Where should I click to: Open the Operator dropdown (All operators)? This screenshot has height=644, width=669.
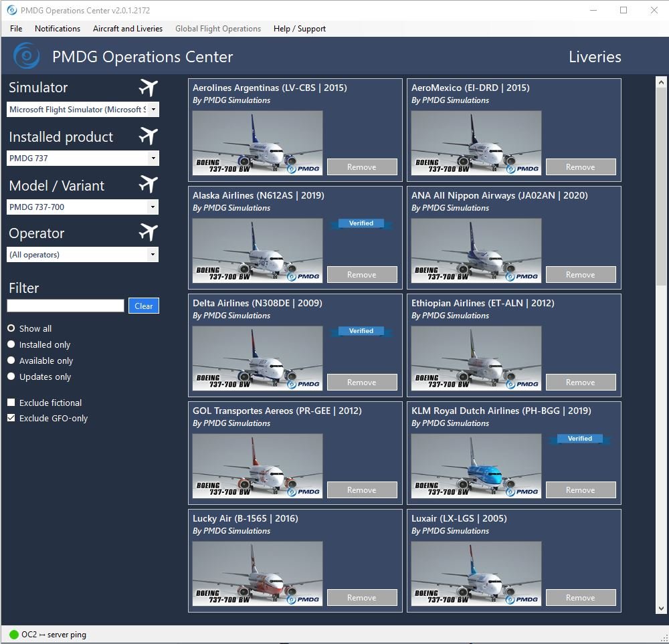click(83, 255)
